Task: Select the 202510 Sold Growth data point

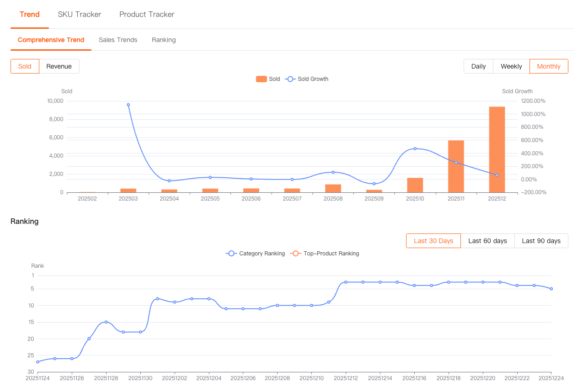Action: click(415, 148)
